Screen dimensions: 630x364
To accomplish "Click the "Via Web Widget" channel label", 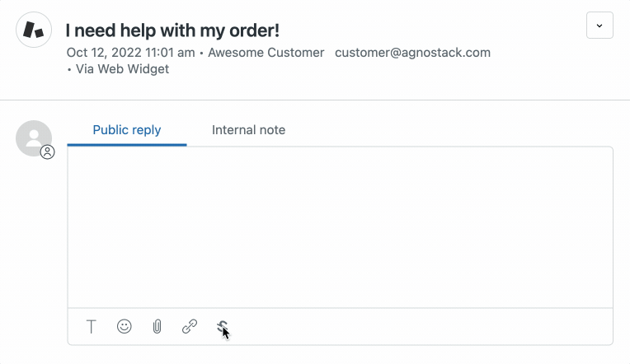I will tap(122, 69).
